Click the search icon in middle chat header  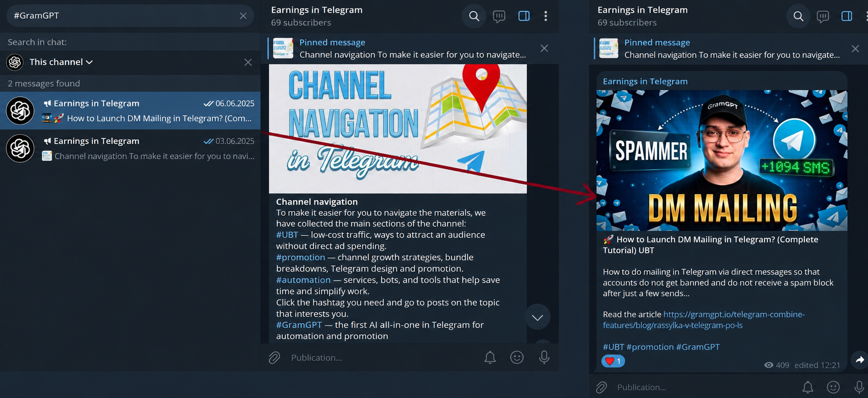pos(474,16)
